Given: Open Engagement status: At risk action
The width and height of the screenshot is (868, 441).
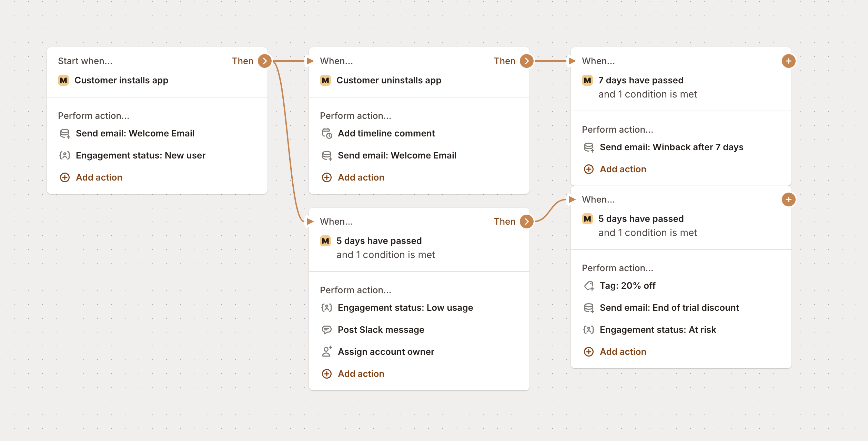Looking at the screenshot, I should point(657,330).
